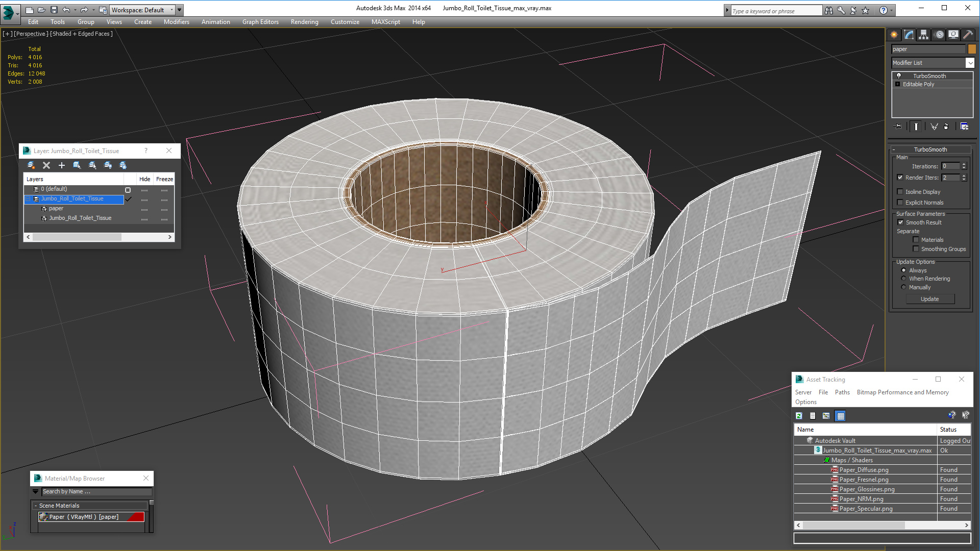Open the Paths menu in Asset Tracking

point(842,392)
